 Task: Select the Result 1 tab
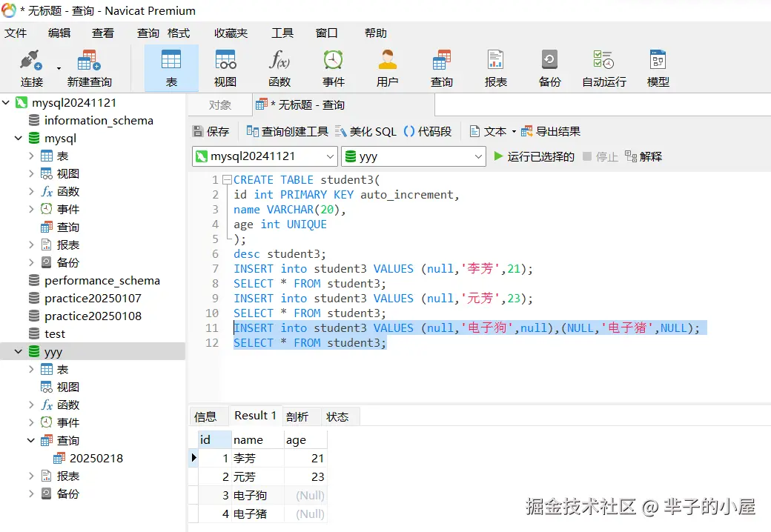coord(255,416)
